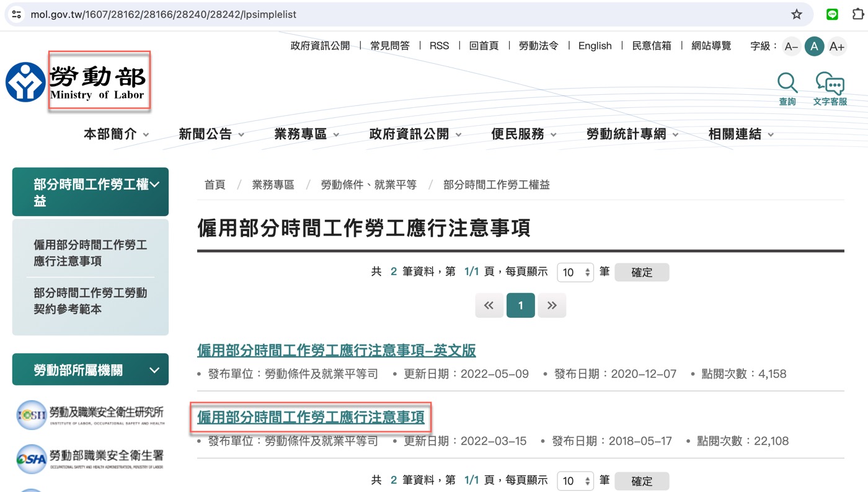Select page 1 in pagination
The image size is (868, 492).
[x=521, y=305]
